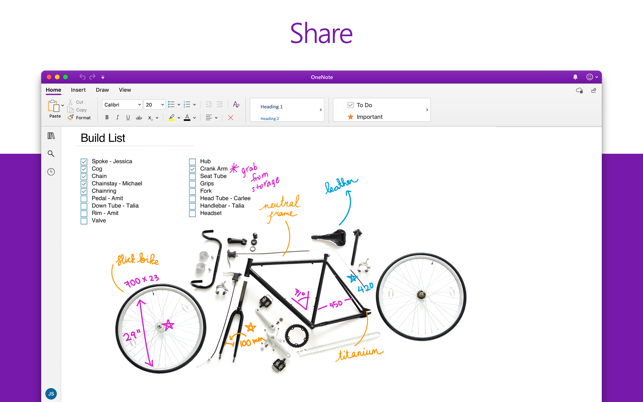This screenshot has height=402, width=643.
Task: Open the notifications bell
Action: pyautogui.click(x=575, y=77)
